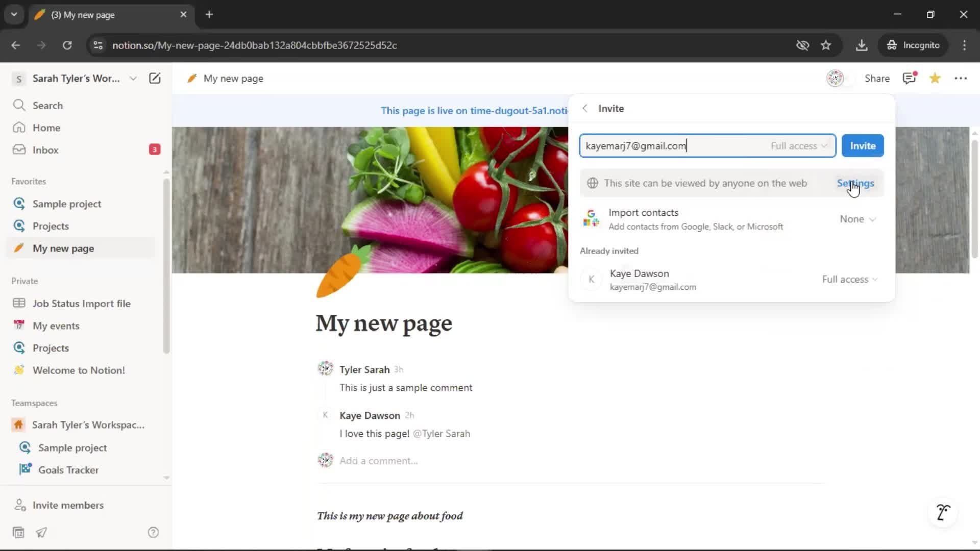Click the paper plane icon at sidebar bottom
This screenshot has width=980, height=551.
tap(41, 533)
